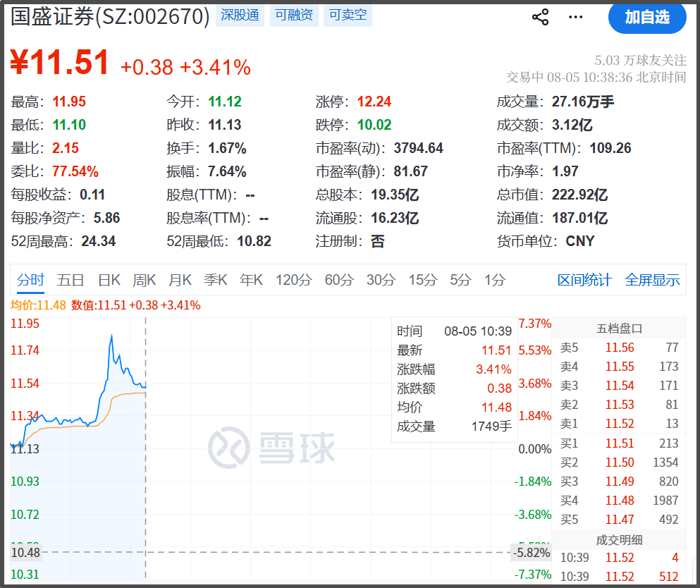Screen dimensions: 700x588
Task: Select the 60分 chart interval
Action: pos(339,280)
